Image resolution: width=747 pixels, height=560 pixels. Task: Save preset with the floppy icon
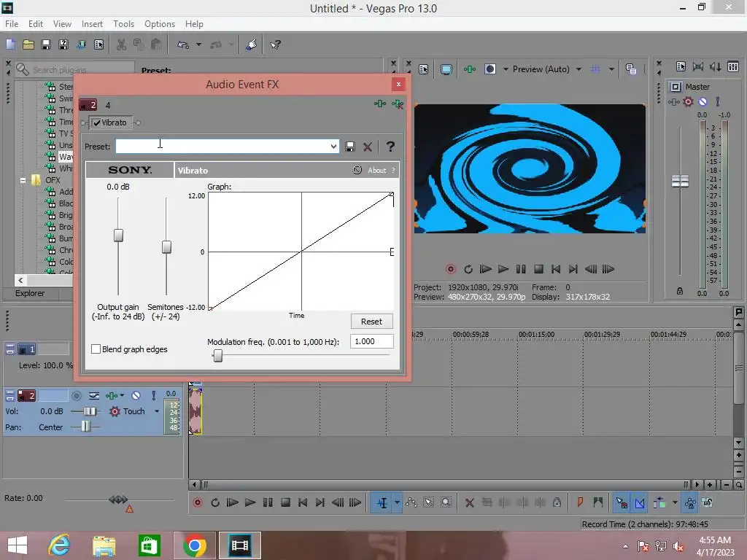point(350,147)
